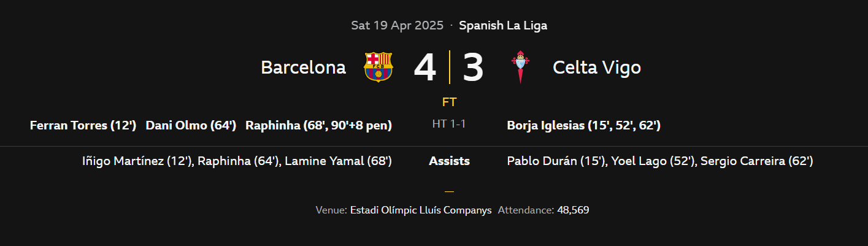Click the Estadi Olímpic Lluís Companys venue
This screenshot has height=246, width=868.
point(421,210)
